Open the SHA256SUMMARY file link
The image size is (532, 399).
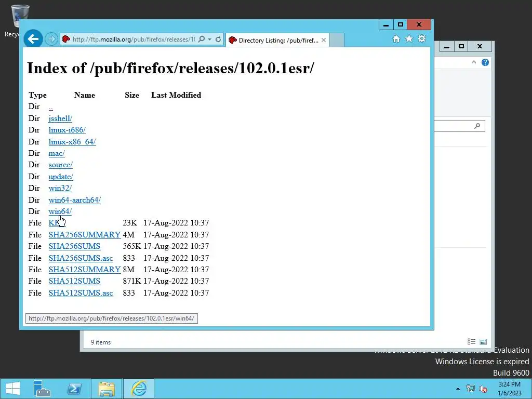85,235
